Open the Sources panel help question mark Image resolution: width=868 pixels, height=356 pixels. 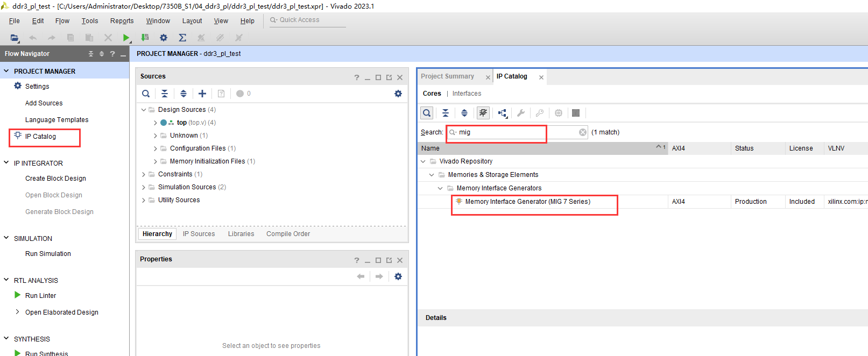click(x=357, y=77)
